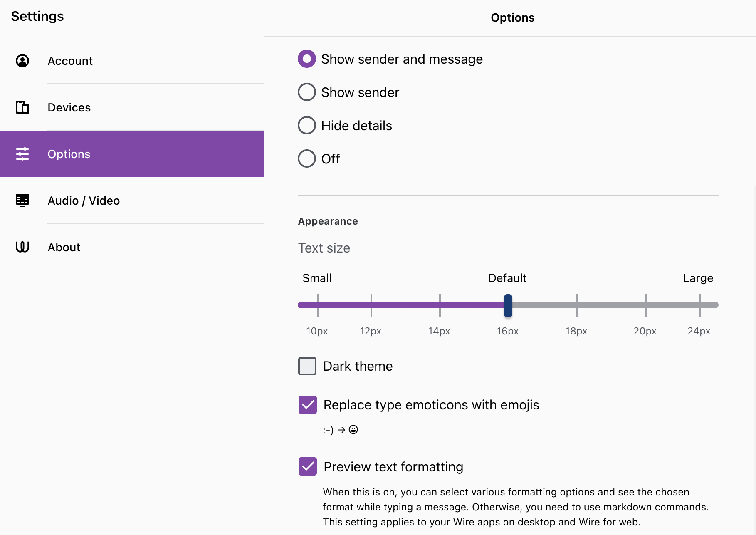Click the Account profile icon
The height and width of the screenshot is (535, 756).
click(22, 61)
